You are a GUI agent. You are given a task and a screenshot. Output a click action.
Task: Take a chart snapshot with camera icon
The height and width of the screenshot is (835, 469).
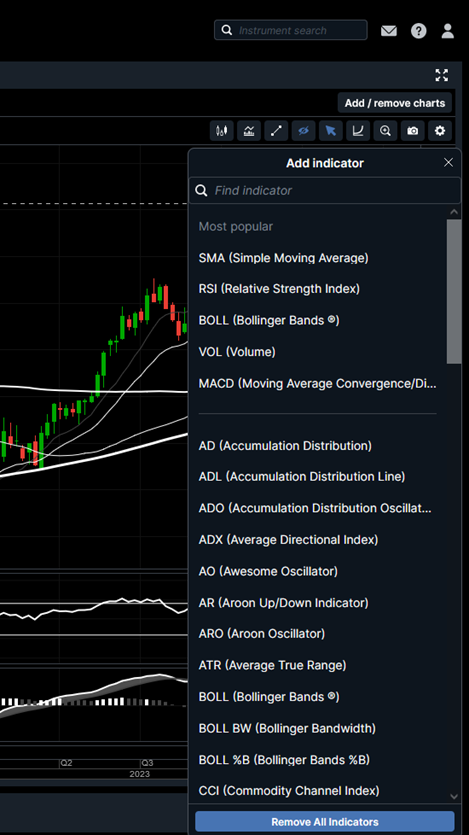click(413, 130)
